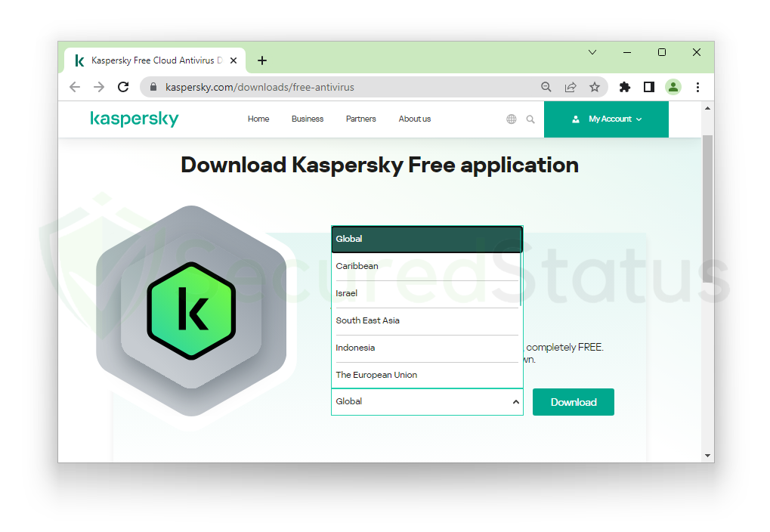Toggle the browser side panel

coord(648,87)
